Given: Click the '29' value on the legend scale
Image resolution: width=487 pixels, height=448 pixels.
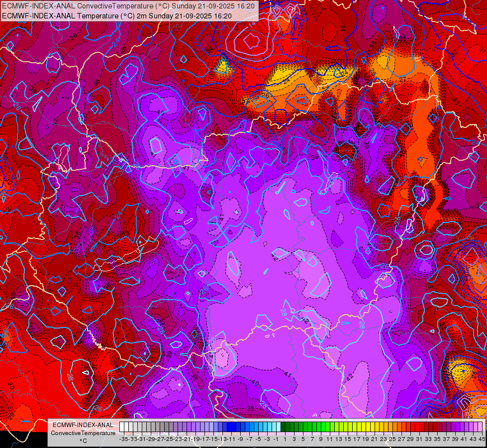Looking at the screenshot, I should pos(410,439).
